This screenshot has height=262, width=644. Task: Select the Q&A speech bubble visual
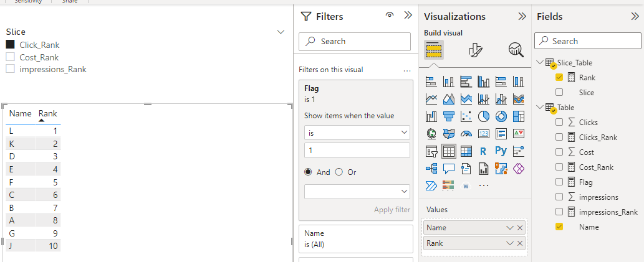pos(448,169)
